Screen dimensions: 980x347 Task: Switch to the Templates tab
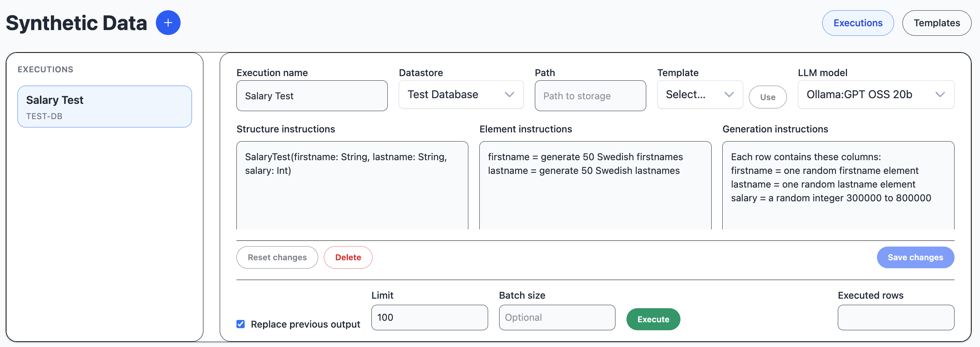click(x=936, y=23)
